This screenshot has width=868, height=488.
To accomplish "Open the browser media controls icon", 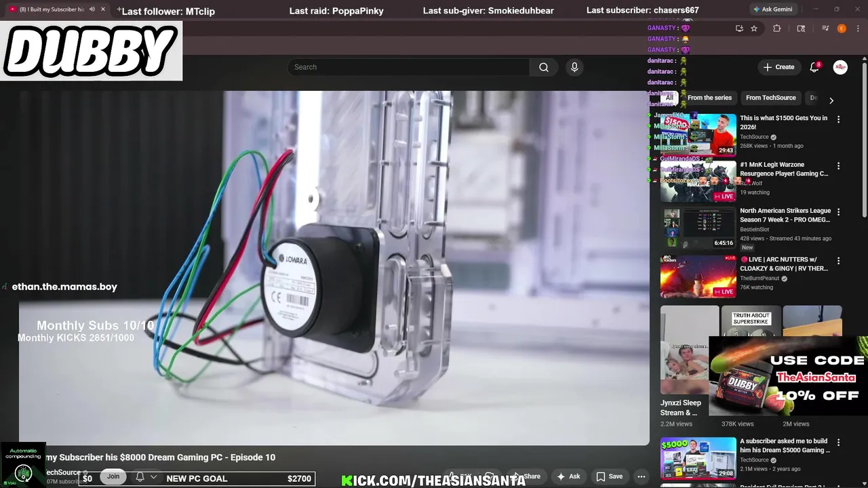I will [825, 28].
